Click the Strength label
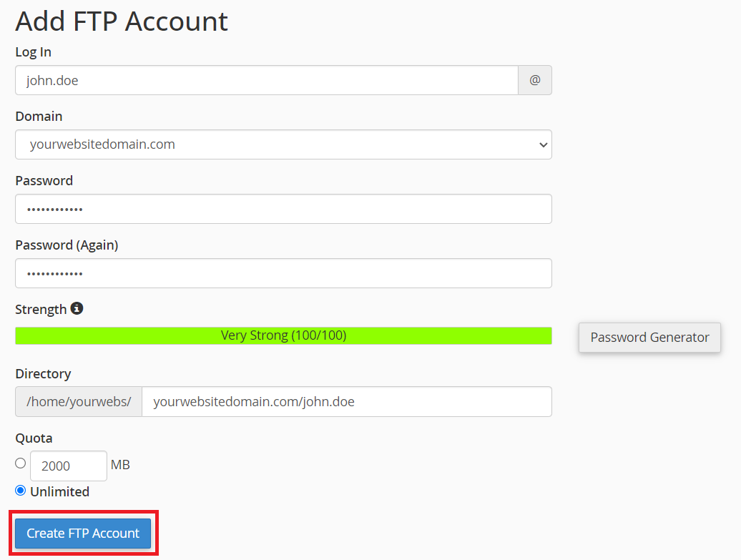Viewport: 741px width, 560px height. point(39,308)
